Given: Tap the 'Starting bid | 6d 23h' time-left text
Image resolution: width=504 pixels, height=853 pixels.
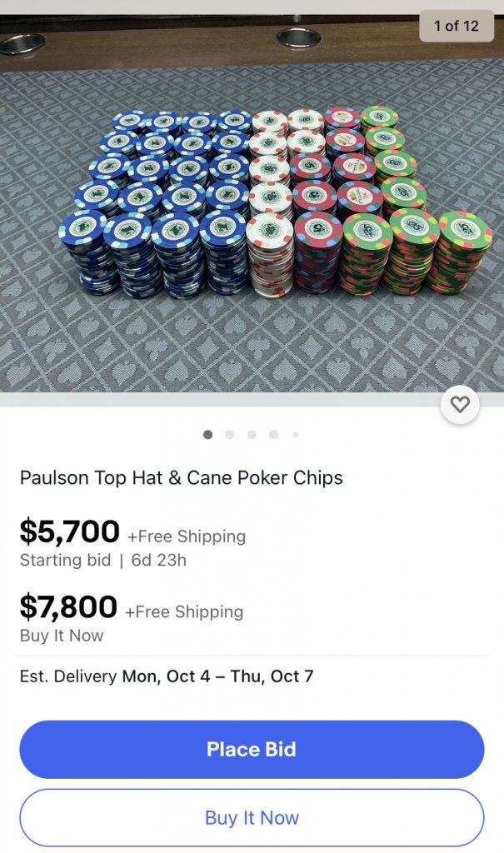Looking at the screenshot, I should [102, 560].
